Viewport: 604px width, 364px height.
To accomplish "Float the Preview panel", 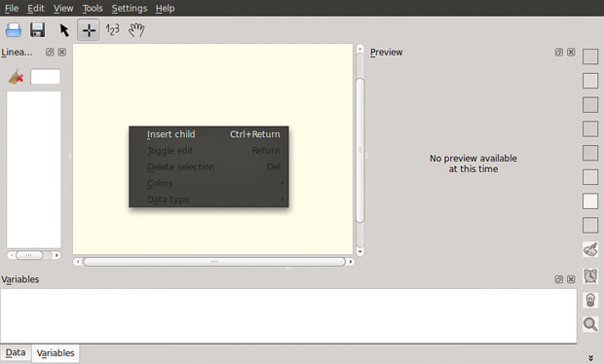I will (x=559, y=52).
